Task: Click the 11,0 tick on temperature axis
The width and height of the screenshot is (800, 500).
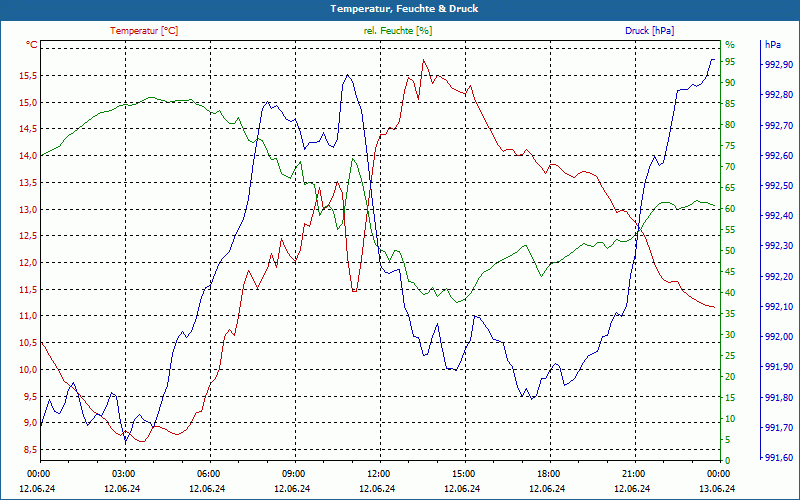Action: [28, 316]
